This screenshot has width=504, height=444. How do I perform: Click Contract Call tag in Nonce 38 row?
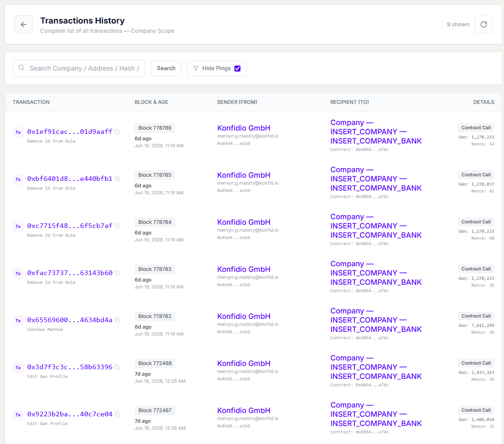pyautogui.click(x=476, y=316)
